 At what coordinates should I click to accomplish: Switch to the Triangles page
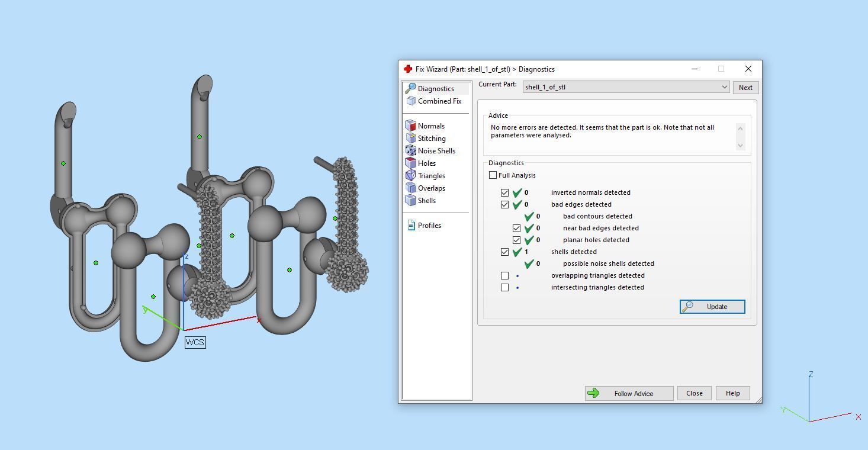[431, 176]
